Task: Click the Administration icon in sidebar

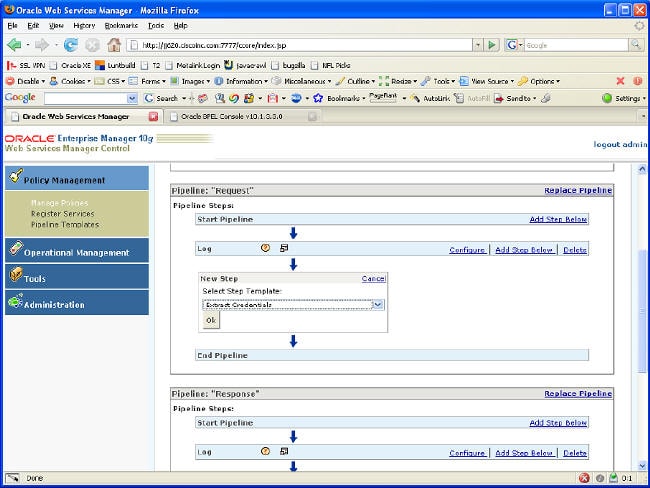Action: point(15,303)
